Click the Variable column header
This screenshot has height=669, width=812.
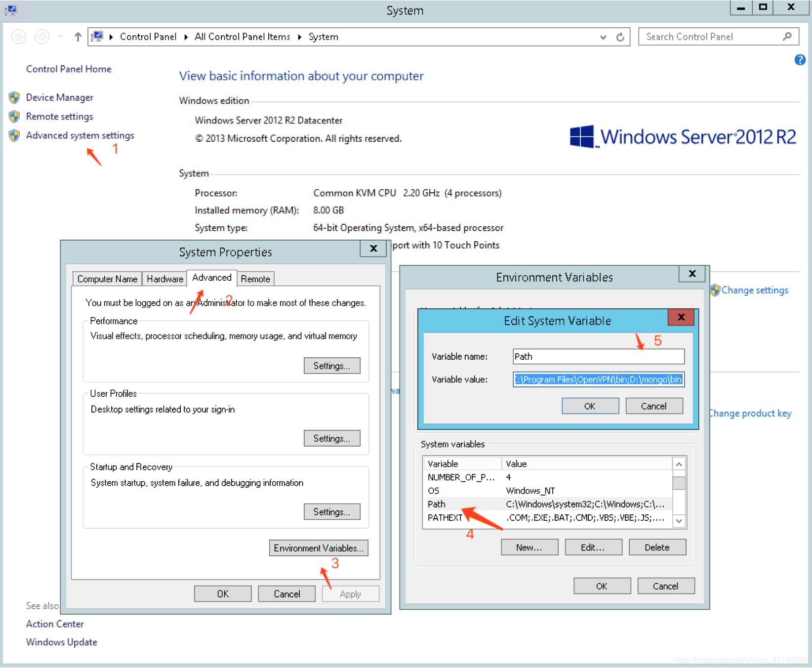pyautogui.click(x=462, y=464)
